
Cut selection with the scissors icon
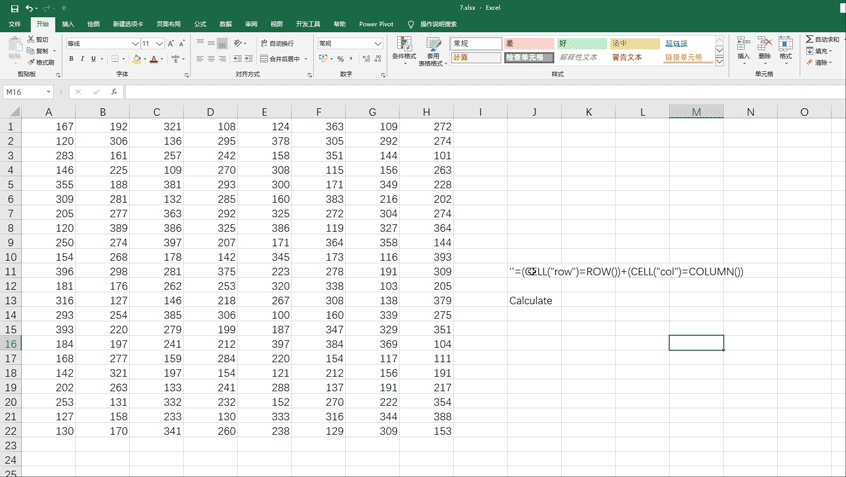tap(31, 39)
